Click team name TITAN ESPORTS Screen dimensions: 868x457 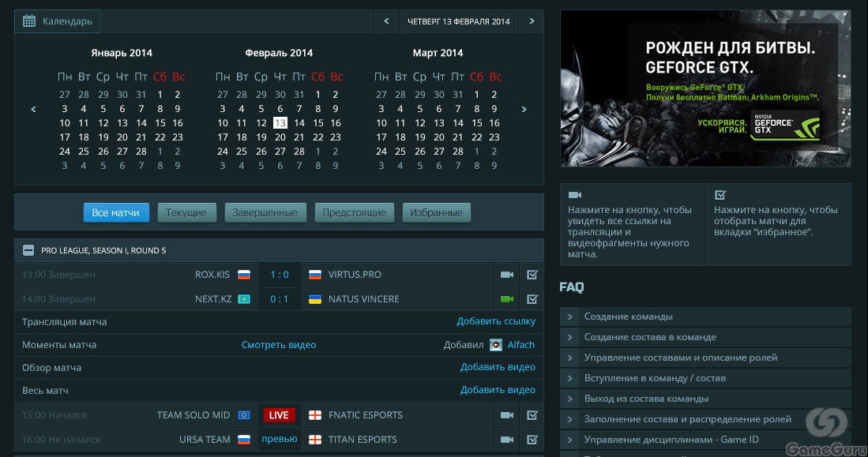click(363, 440)
